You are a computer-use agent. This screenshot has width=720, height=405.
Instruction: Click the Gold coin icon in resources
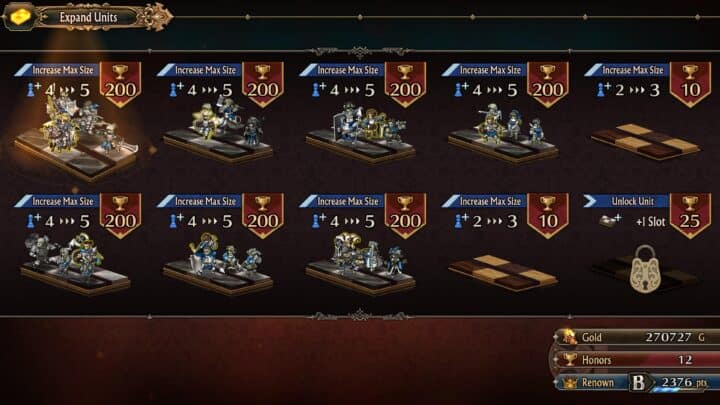pyautogui.click(x=568, y=337)
